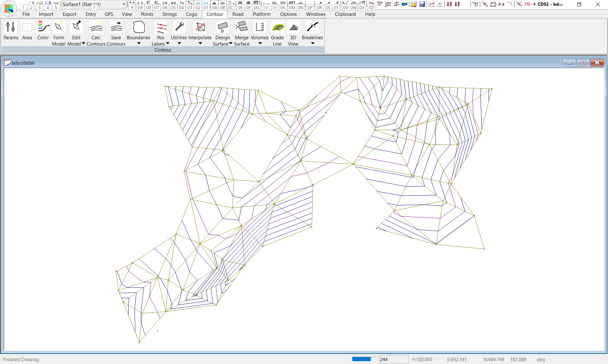This screenshot has height=364, width=608.
Task: Click the Volumes tool icon
Action: (260, 28)
